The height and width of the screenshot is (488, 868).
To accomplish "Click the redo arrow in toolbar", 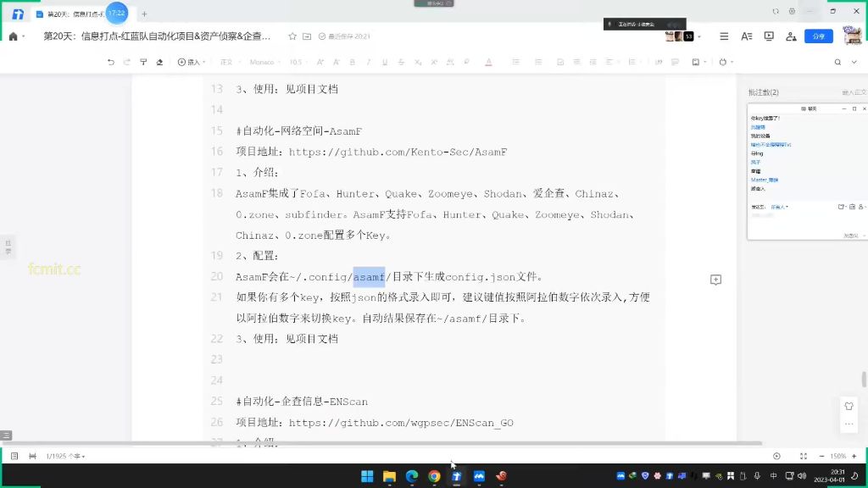I will (x=127, y=62).
